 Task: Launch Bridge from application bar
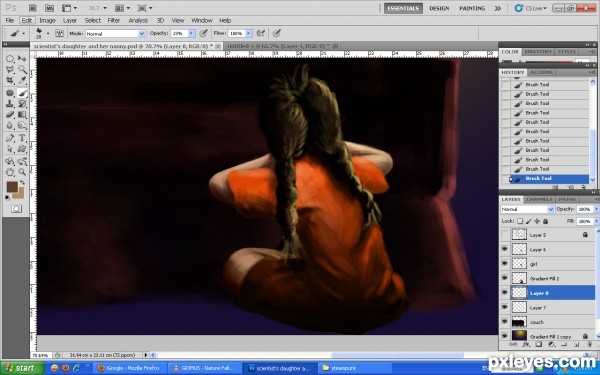point(33,8)
